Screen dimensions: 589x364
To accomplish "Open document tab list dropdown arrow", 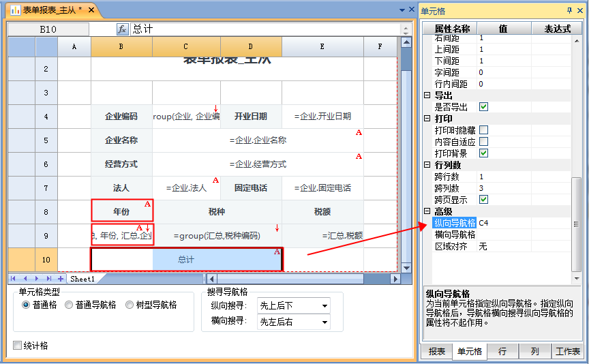I will click(x=402, y=10).
